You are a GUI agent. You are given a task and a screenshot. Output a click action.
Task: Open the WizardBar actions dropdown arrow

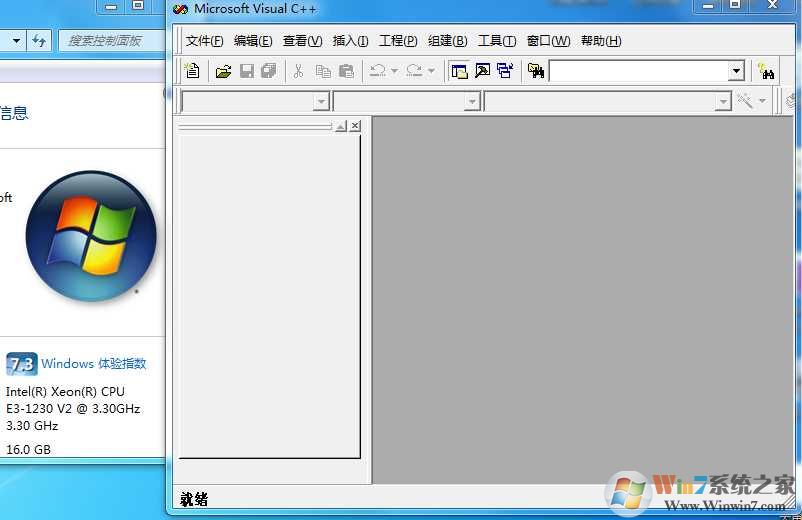(x=762, y=101)
